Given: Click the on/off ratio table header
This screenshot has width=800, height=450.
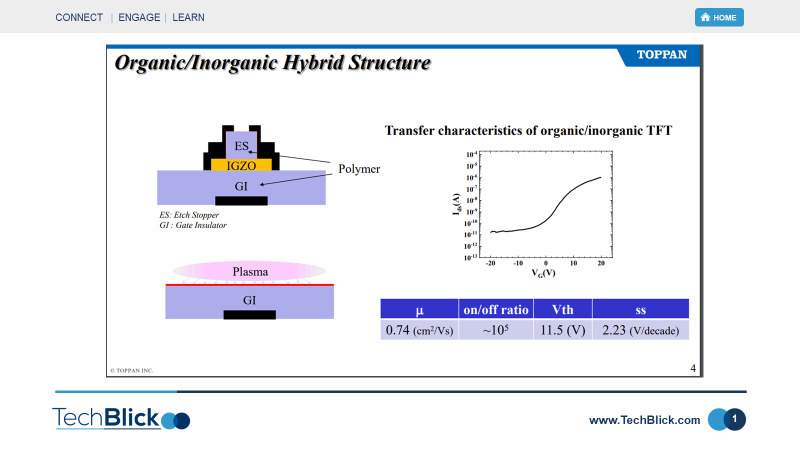Looking at the screenshot, I should (496, 309).
